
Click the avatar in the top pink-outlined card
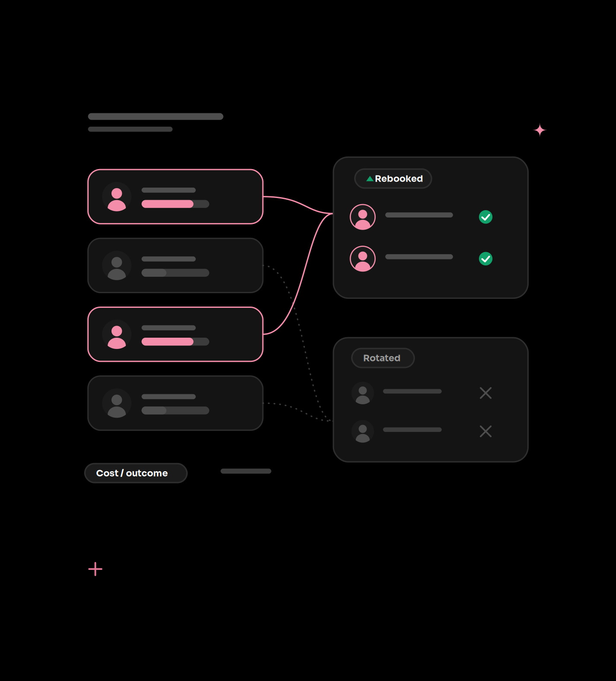tap(117, 197)
